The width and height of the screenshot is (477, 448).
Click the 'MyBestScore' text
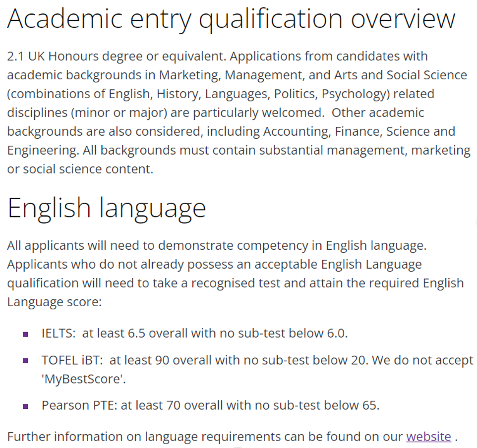[84, 379]
